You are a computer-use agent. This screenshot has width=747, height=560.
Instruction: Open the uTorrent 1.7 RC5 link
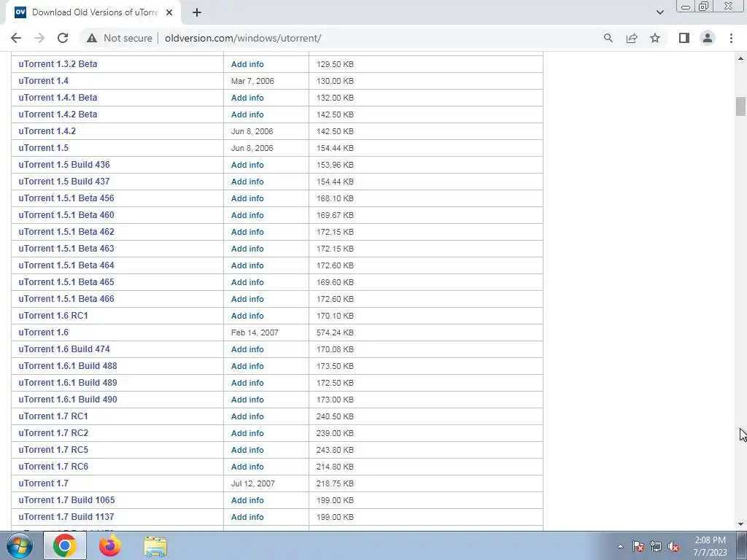(x=53, y=449)
